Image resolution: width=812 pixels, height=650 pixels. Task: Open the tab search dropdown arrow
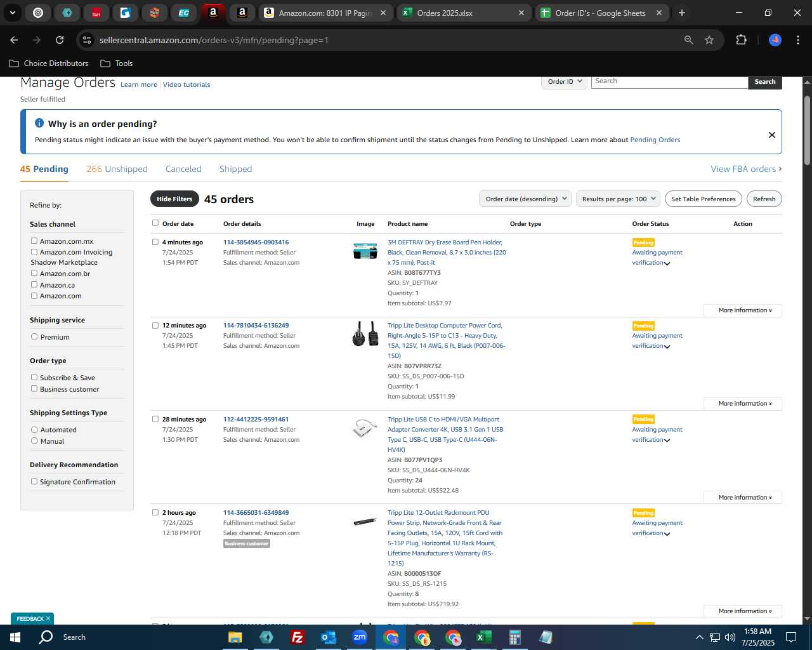[12, 13]
